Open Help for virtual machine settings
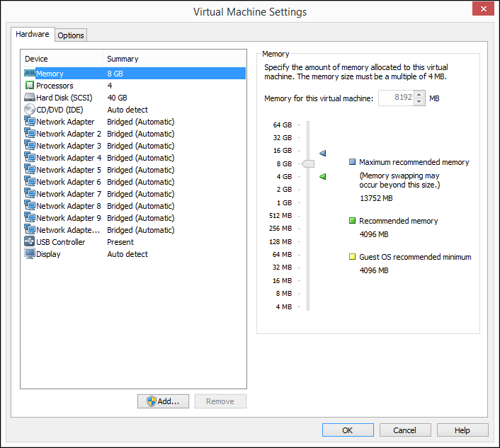The width and height of the screenshot is (500, 448). (x=462, y=430)
